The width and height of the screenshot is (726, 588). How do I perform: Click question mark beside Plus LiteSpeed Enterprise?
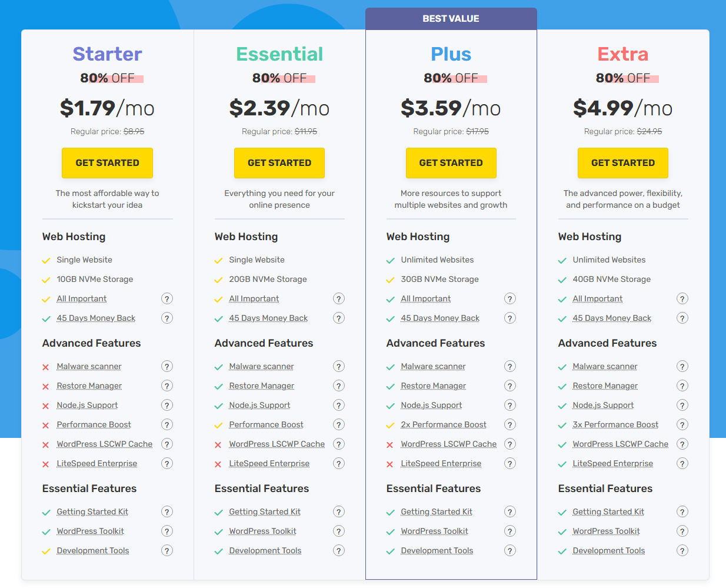click(510, 463)
